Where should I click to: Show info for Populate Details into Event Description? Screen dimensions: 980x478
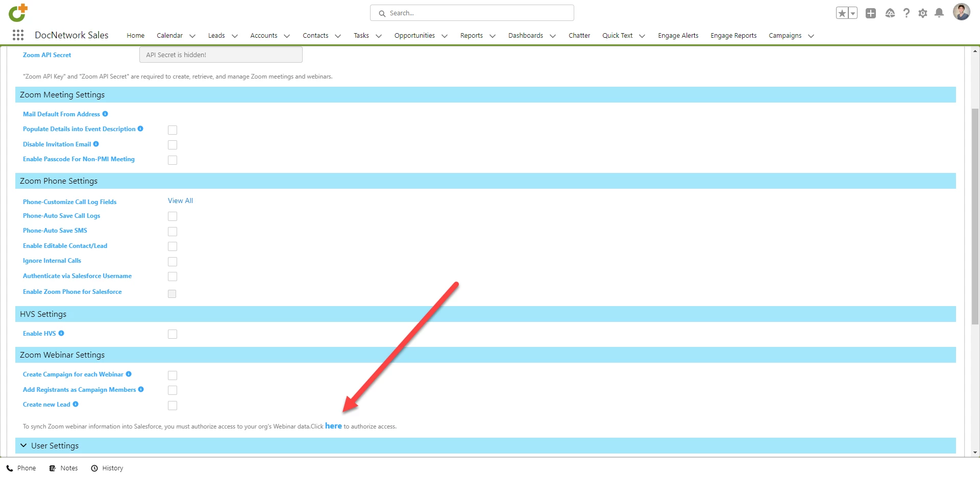140,129
